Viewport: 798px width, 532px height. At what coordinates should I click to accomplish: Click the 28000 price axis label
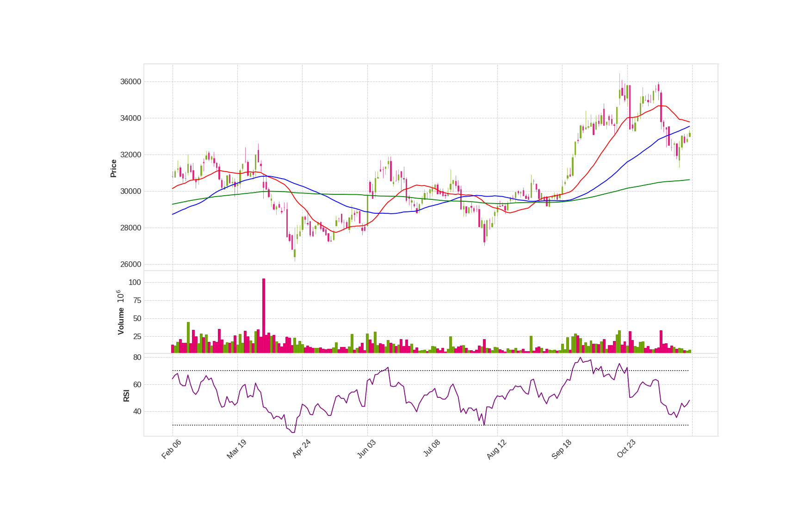tap(130, 228)
